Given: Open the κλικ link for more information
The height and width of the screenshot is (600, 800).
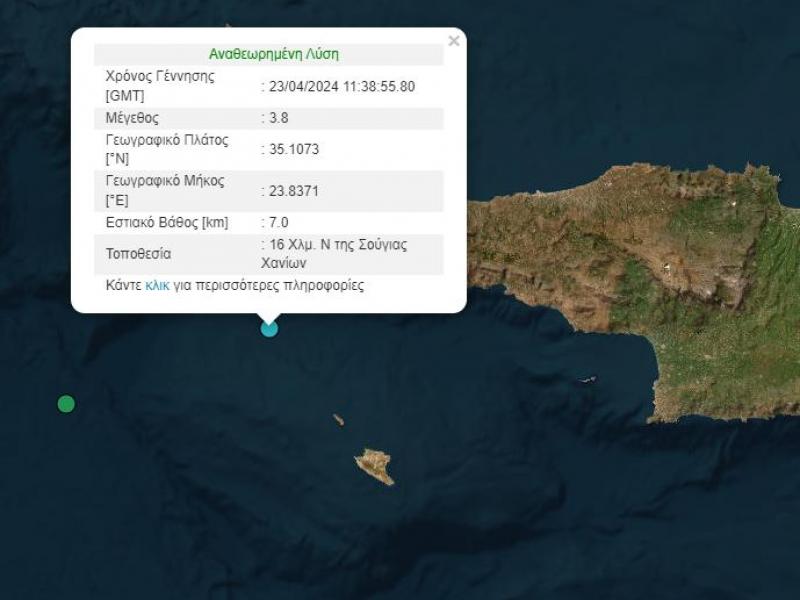Looking at the screenshot, I should click(157, 286).
